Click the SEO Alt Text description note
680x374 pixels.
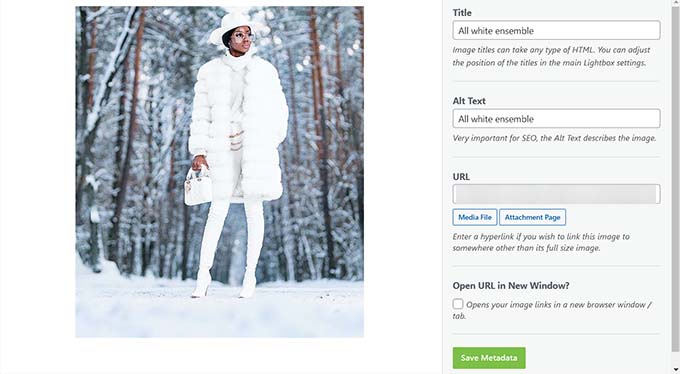tap(554, 138)
